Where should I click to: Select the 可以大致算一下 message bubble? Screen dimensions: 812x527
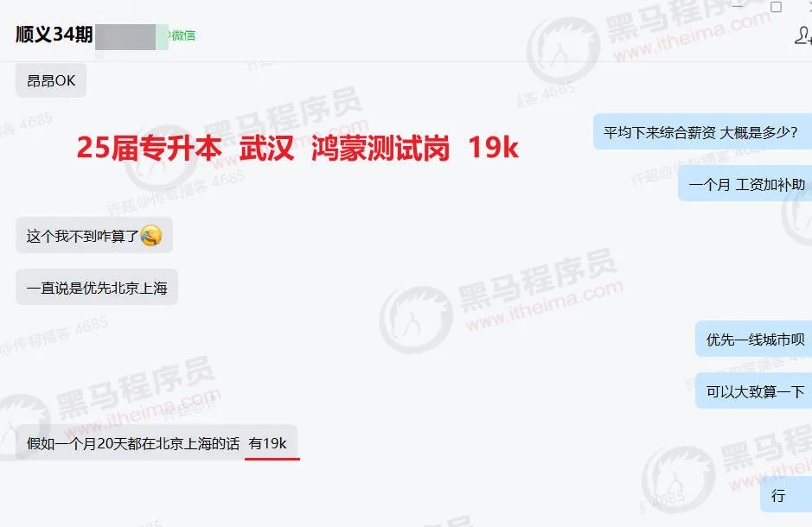(x=753, y=391)
